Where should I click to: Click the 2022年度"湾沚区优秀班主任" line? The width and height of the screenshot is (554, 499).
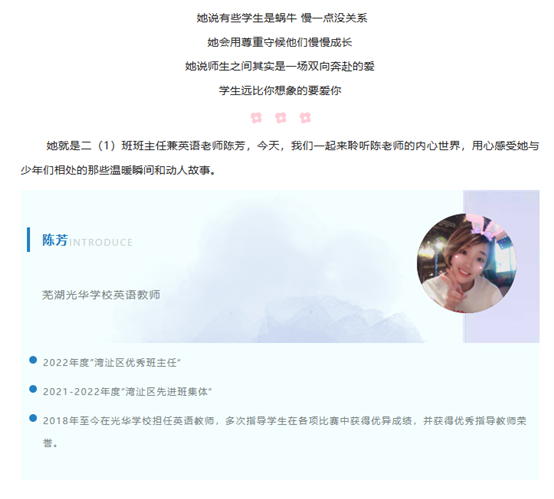tap(112, 363)
